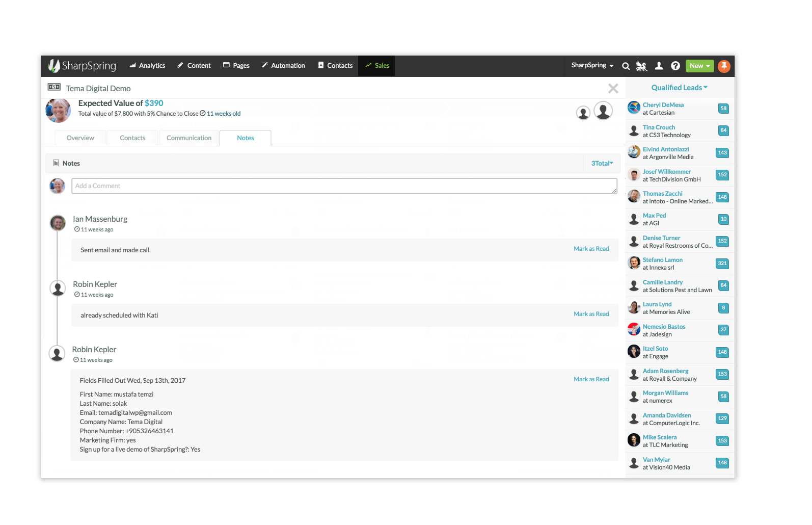Open the help question mark icon
The width and height of the screenshot is (812, 525).
(x=675, y=66)
